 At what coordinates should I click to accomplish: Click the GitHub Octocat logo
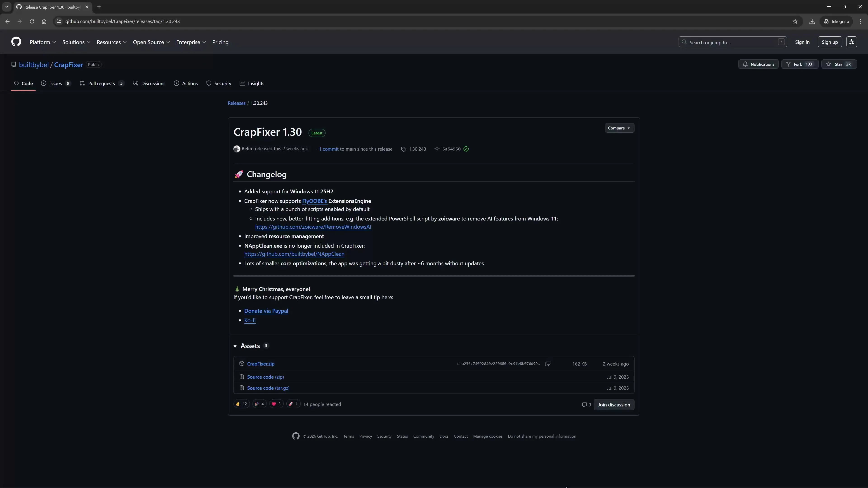16,42
